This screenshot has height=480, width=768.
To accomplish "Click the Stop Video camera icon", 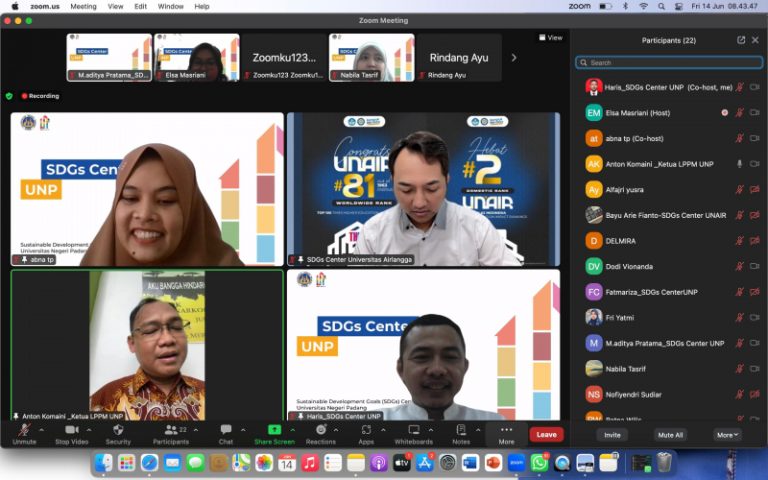I will pos(72,430).
